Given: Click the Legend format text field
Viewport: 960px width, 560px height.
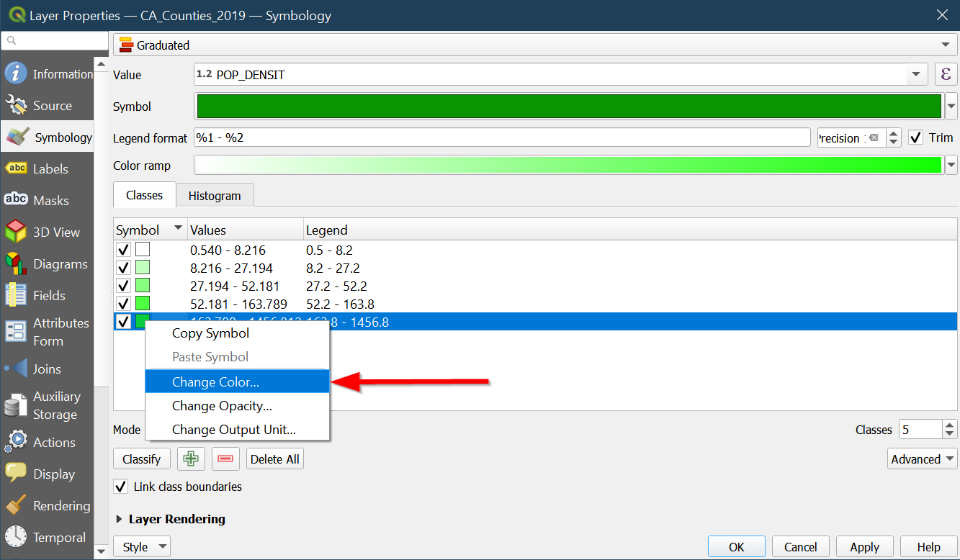Looking at the screenshot, I should (x=502, y=137).
